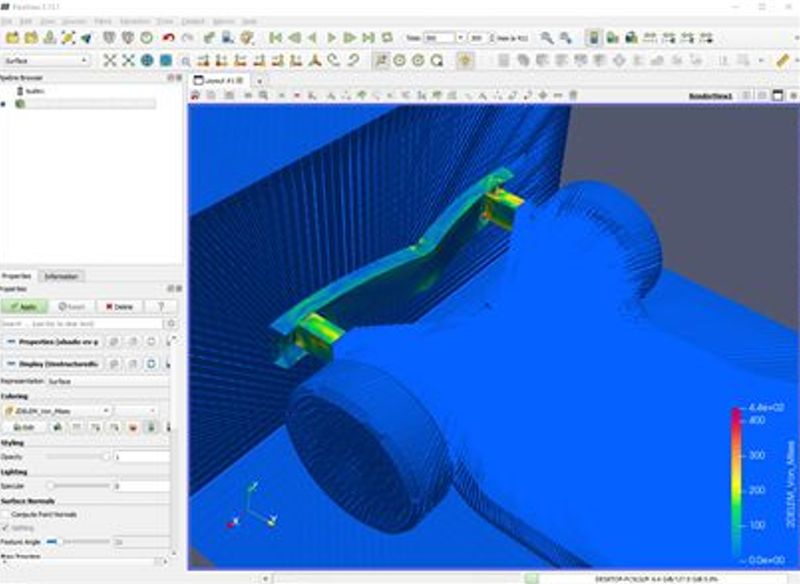Set view direction to +X
This screenshot has width=800, height=584.
203,61
